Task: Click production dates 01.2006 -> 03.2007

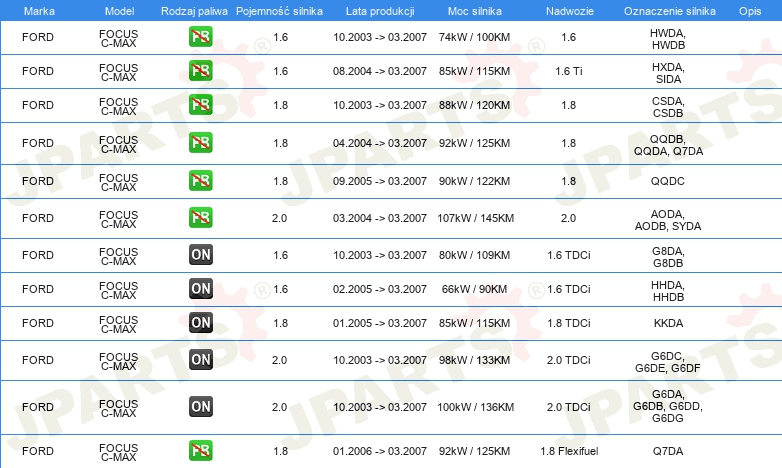Action: tap(380, 451)
